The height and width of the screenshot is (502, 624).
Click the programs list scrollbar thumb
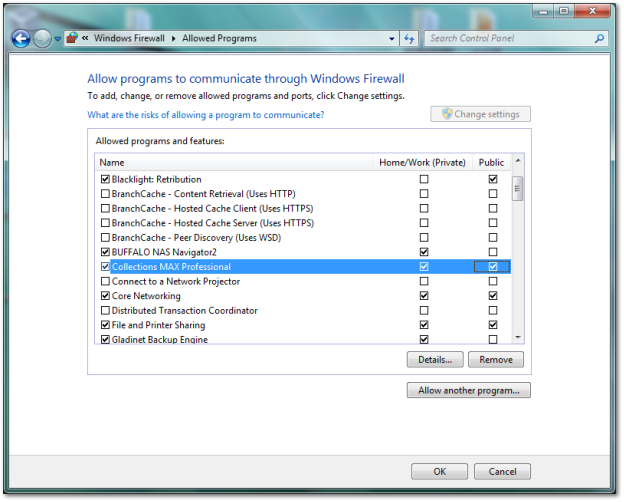tap(517, 189)
